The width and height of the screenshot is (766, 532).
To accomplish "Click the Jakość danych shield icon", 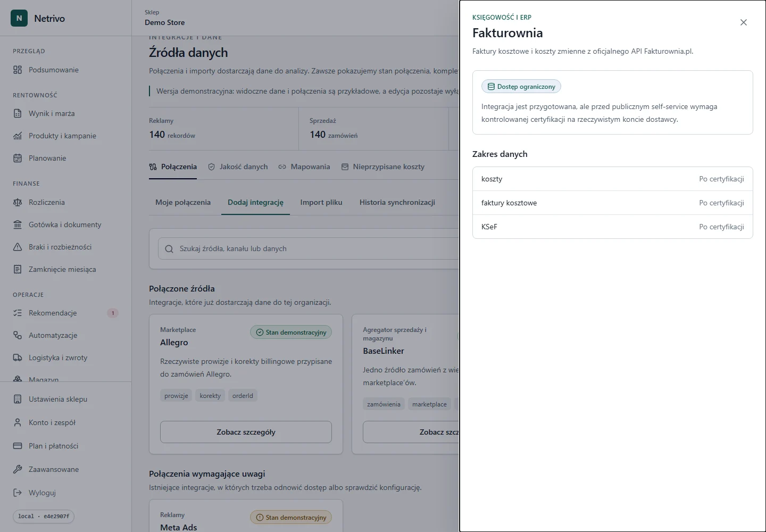I will pyautogui.click(x=211, y=167).
